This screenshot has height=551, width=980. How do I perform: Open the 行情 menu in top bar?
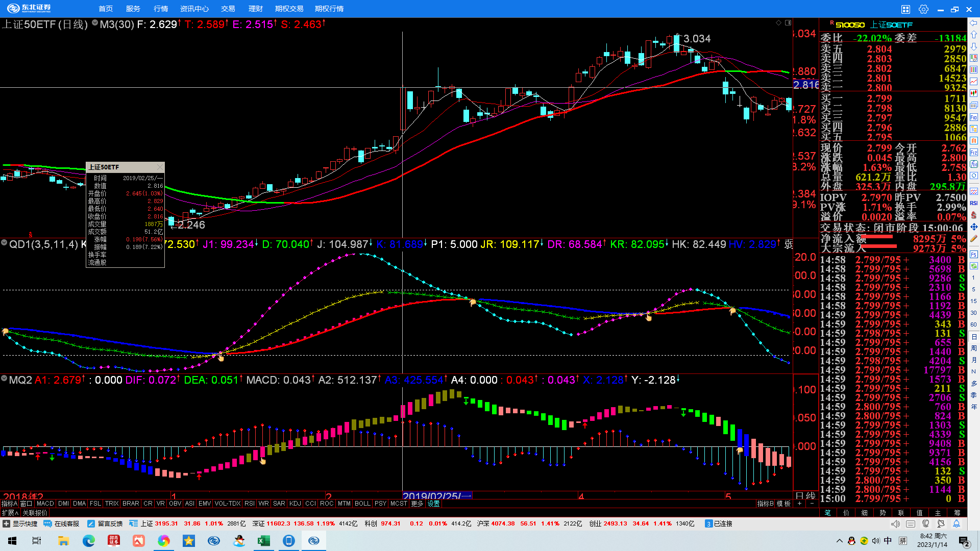coord(161,9)
